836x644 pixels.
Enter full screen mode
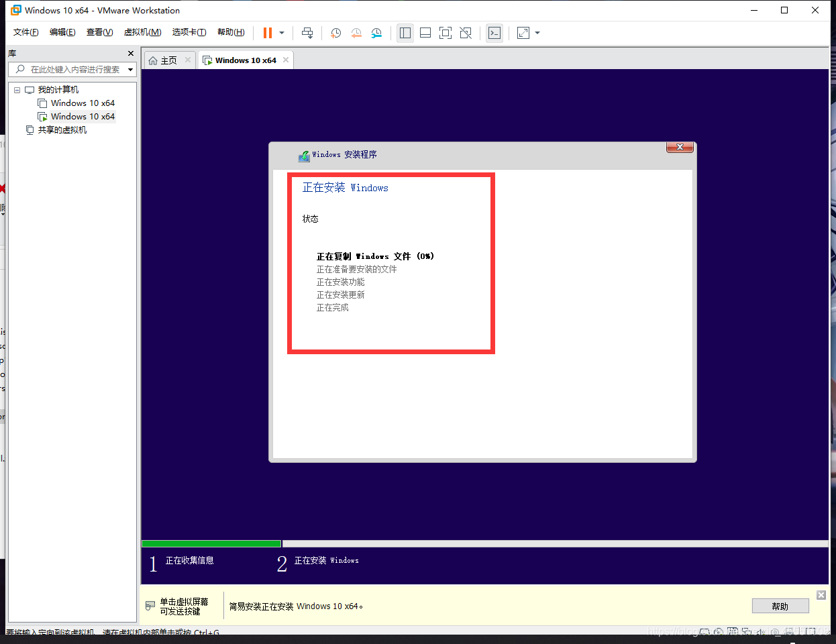pos(446,33)
